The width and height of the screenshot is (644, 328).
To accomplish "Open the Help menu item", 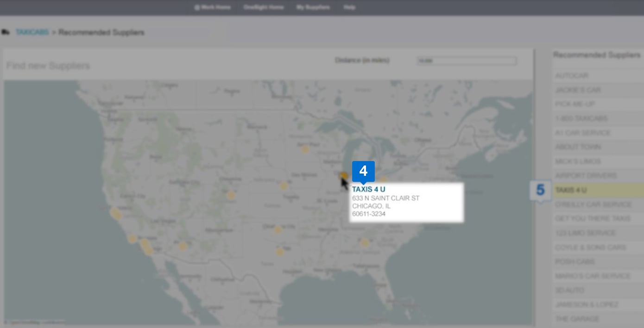I will tap(349, 7).
